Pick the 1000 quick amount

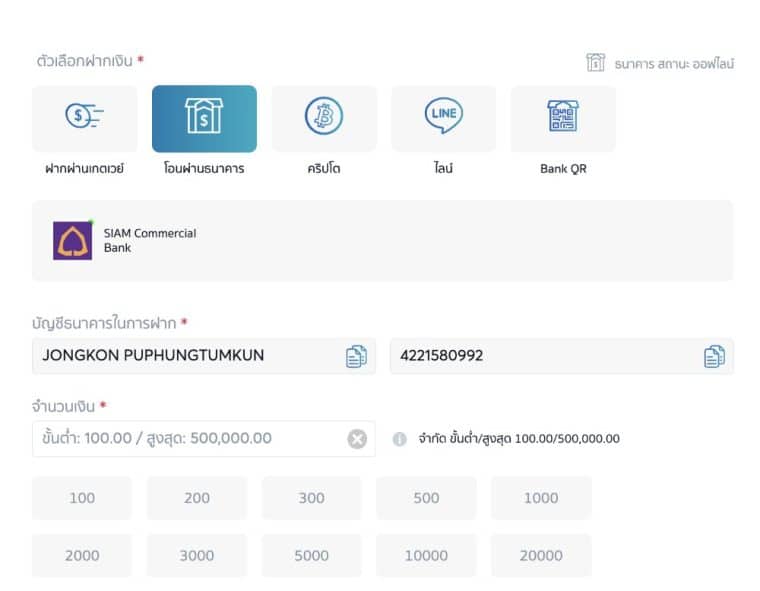[541, 498]
